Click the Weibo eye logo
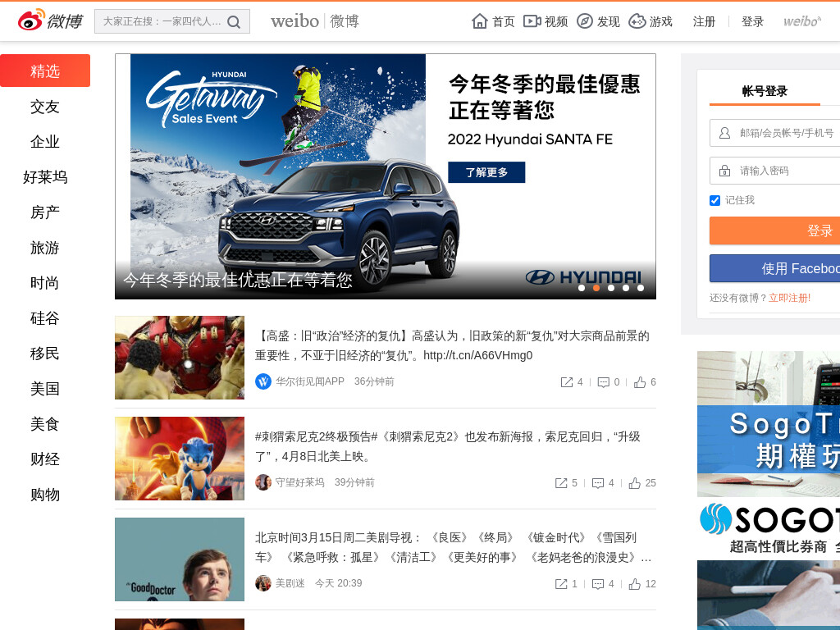 pyautogui.click(x=31, y=21)
